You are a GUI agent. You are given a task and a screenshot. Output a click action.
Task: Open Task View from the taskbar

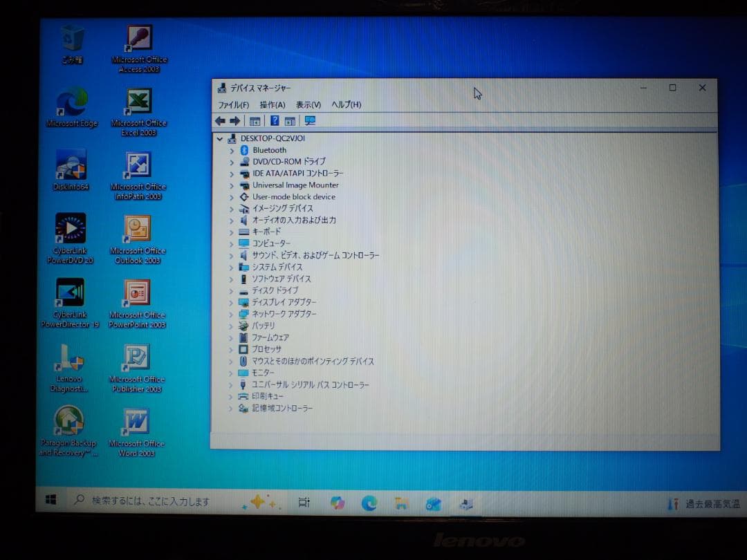coord(304,503)
